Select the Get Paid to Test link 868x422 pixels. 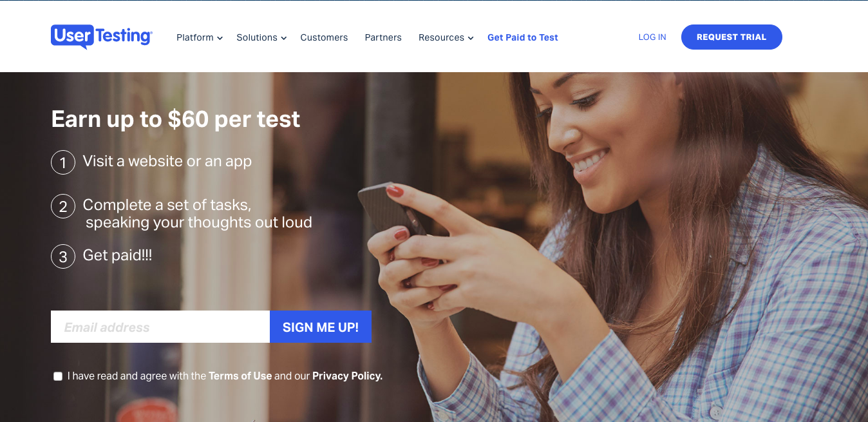click(x=523, y=37)
